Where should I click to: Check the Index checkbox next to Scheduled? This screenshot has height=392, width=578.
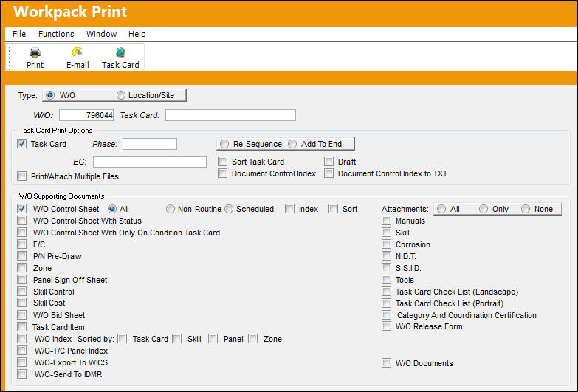tap(289, 209)
